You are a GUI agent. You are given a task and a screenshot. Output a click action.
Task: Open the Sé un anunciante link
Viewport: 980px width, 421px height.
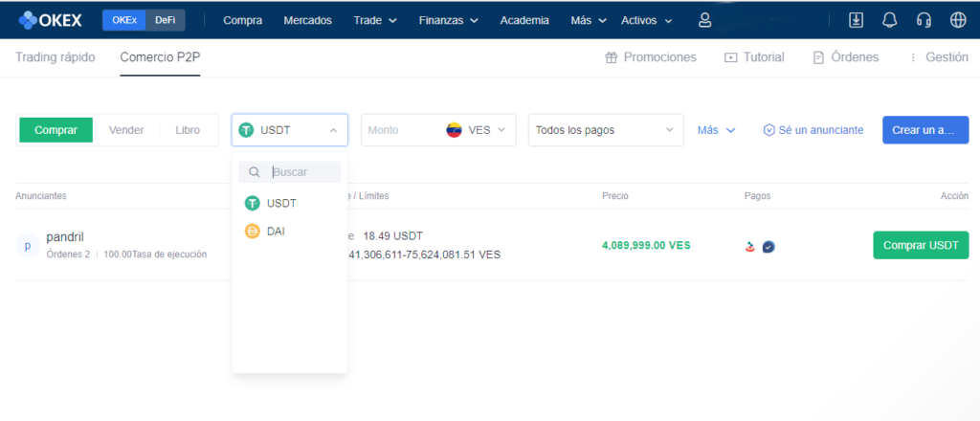coord(813,130)
